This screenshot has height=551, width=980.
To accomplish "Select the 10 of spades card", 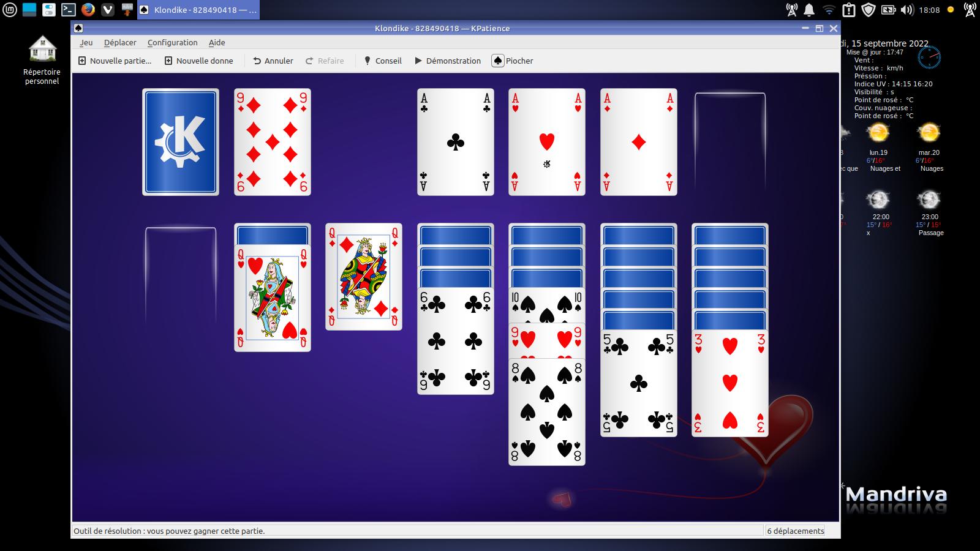I will (x=547, y=304).
